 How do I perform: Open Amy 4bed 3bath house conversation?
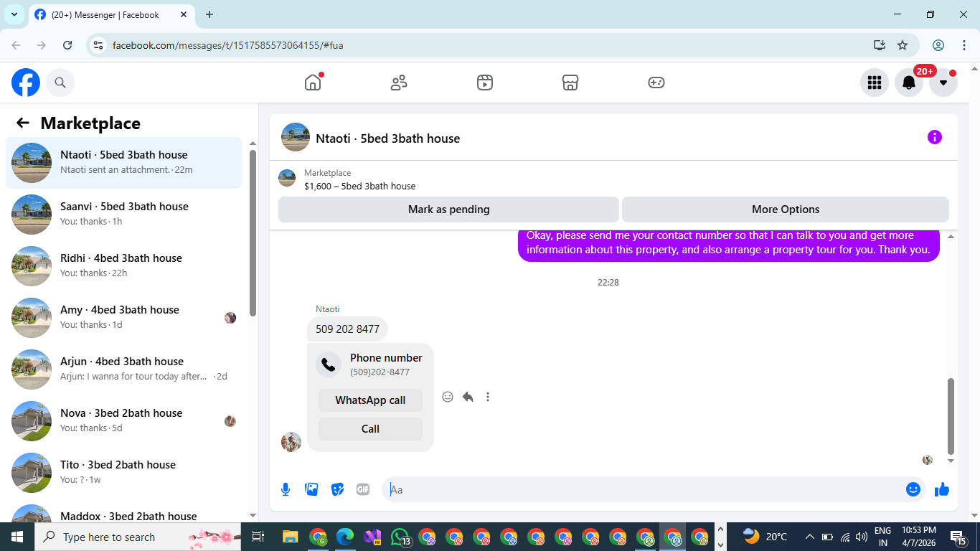[123, 318]
